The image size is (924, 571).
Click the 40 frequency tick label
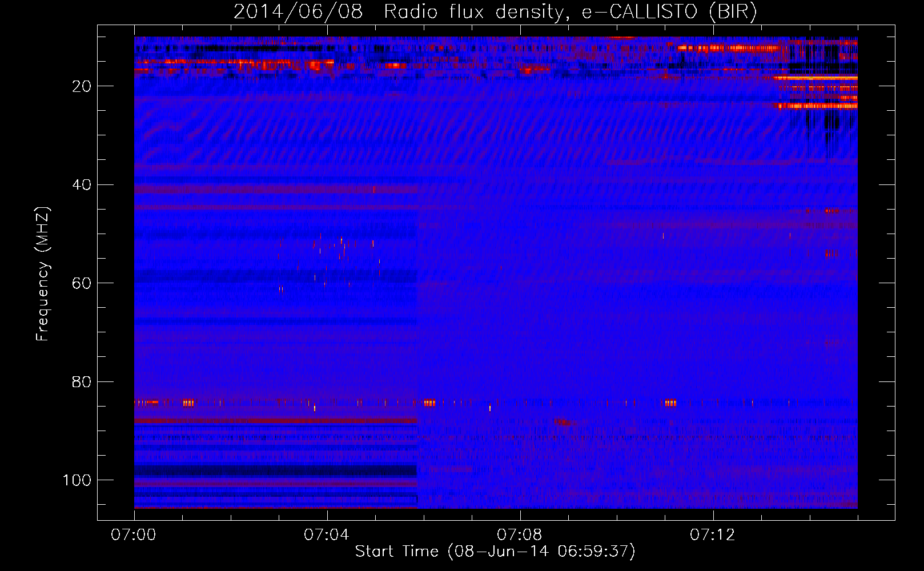[x=82, y=185]
